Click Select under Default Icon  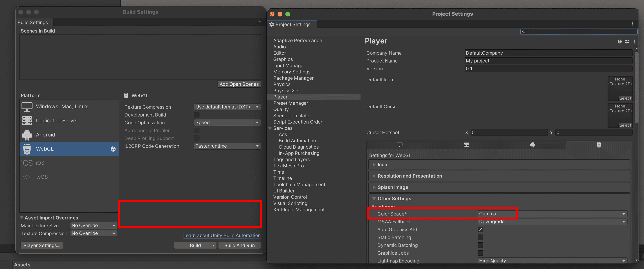(625, 98)
